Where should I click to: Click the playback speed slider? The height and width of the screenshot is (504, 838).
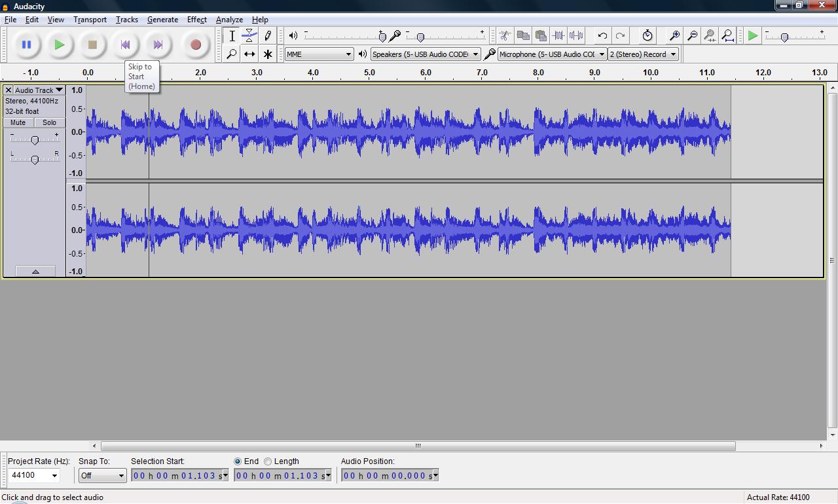(x=795, y=36)
